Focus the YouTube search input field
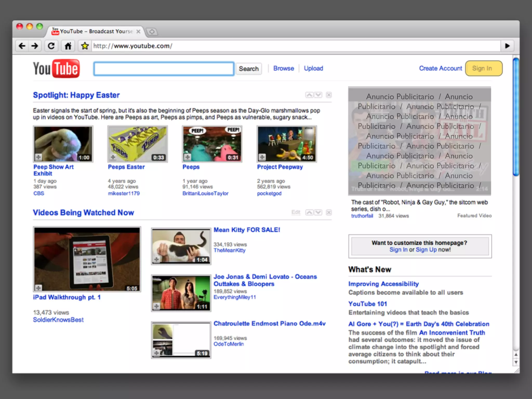This screenshot has width=532, height=399. coord(164,69)
